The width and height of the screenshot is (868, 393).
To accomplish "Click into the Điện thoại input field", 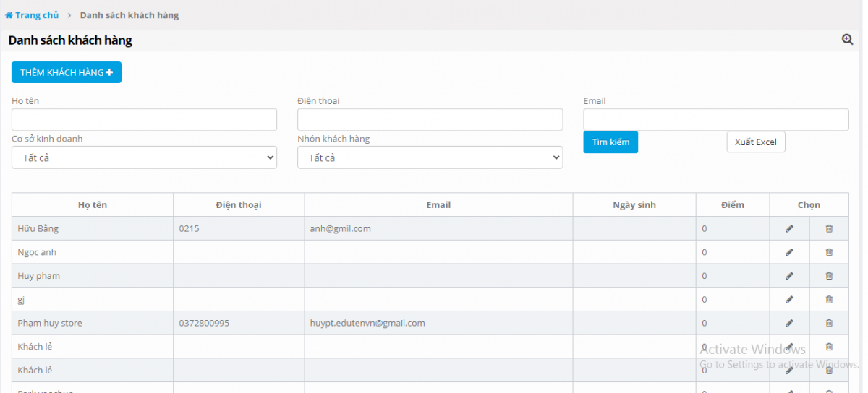I will click(x=430, y=120).
